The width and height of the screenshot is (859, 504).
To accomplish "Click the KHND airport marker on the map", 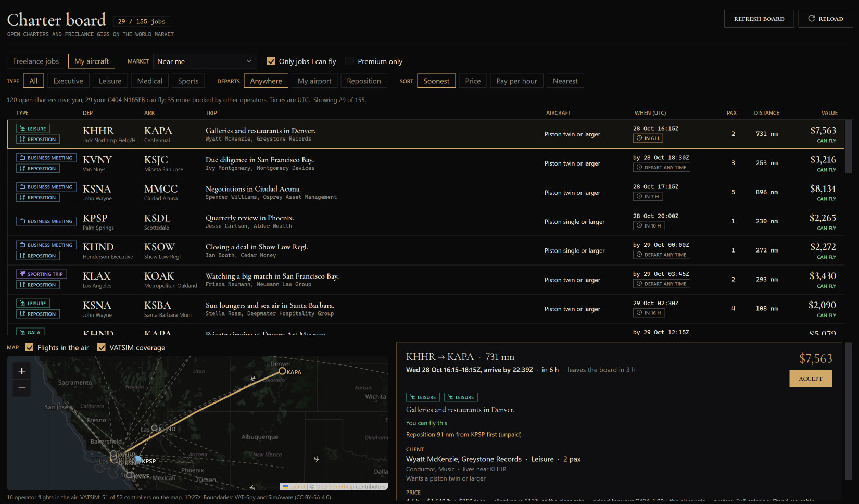I will click(154, 428).
